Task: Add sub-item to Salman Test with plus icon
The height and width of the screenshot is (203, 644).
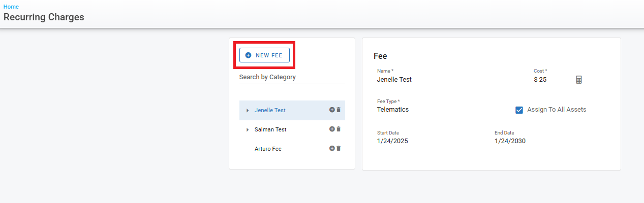Action: pos(332,129)
